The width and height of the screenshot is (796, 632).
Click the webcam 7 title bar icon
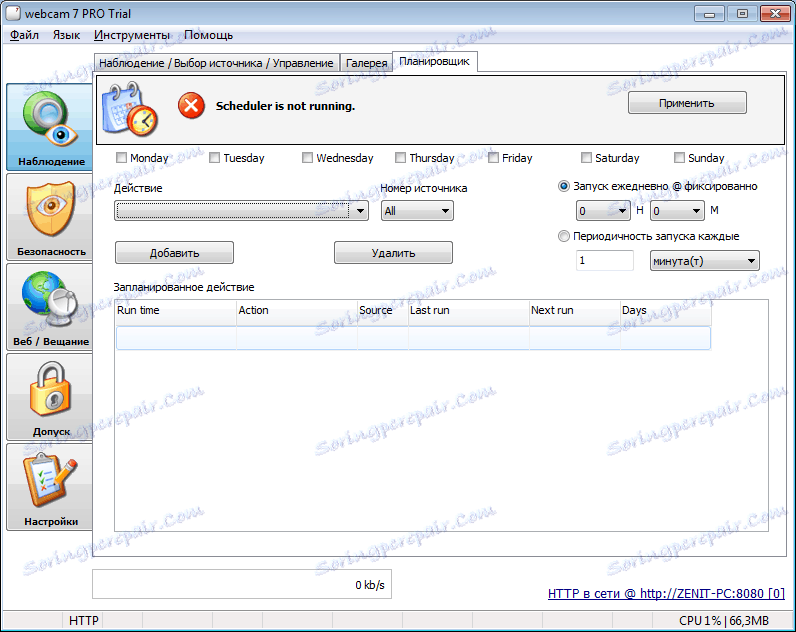pyautogui.click(x=13, y=13)
